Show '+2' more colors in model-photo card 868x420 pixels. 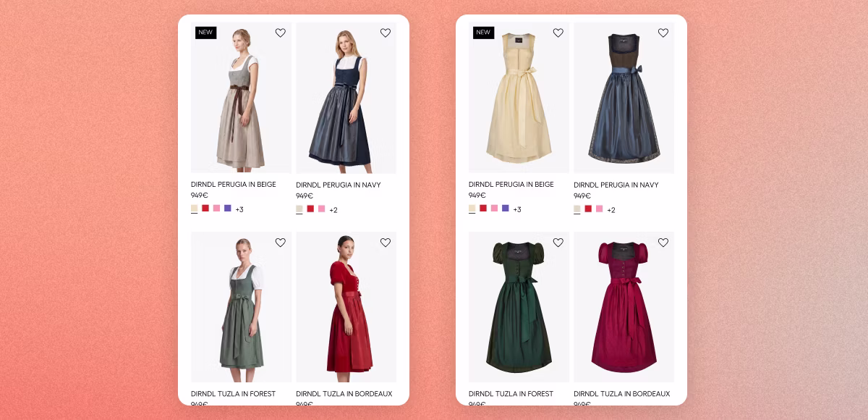(333, 210)
